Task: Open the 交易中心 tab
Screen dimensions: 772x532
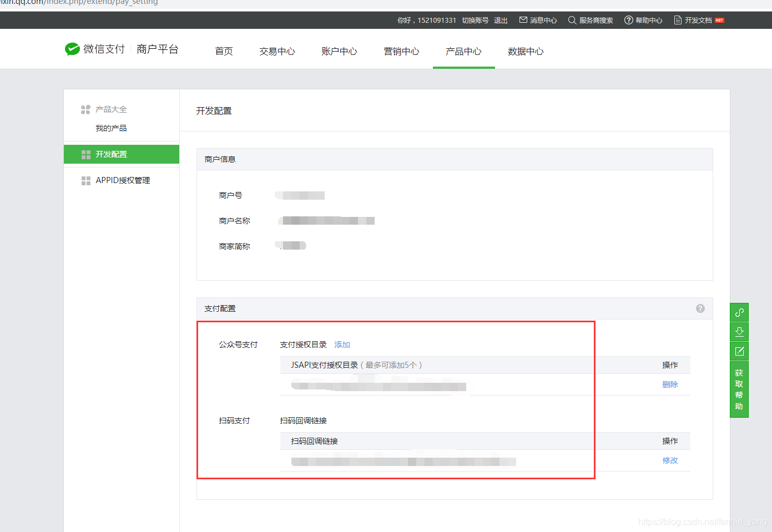Action: (x=277, y=51)
